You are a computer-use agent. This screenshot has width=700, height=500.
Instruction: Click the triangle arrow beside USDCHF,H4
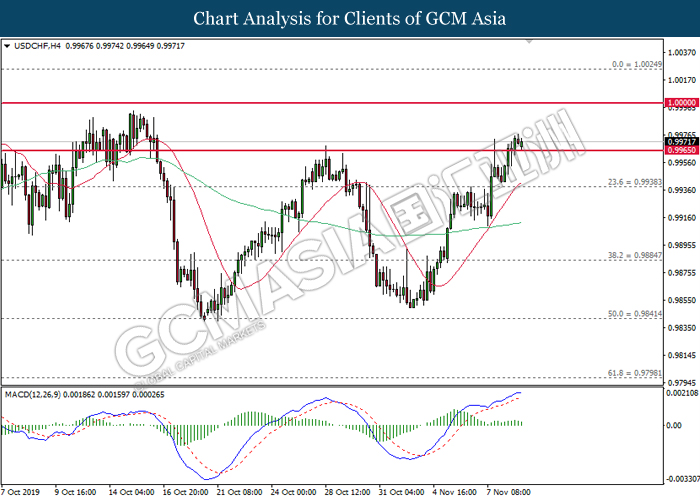8,45
